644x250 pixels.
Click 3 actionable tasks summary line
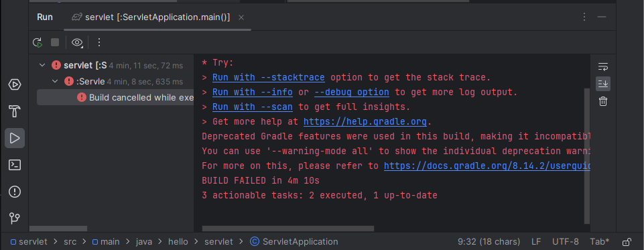(320, 196)
